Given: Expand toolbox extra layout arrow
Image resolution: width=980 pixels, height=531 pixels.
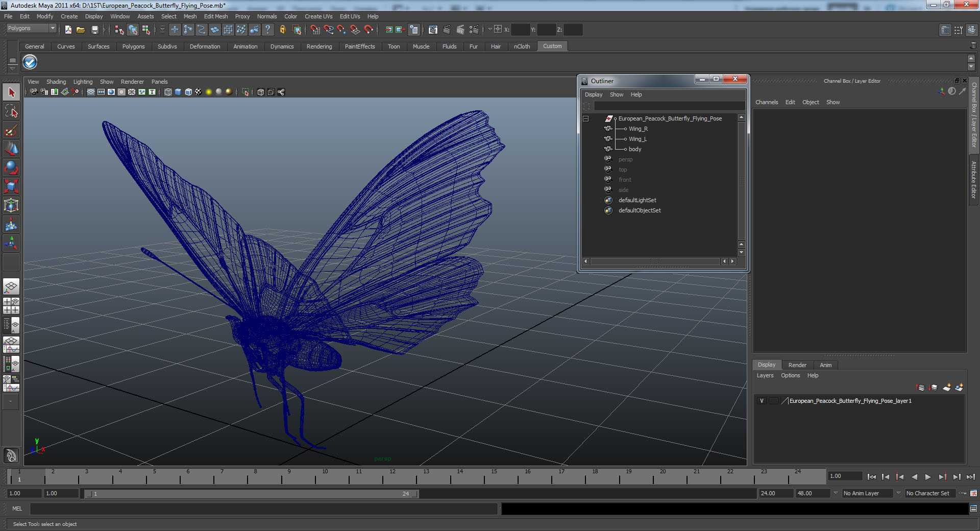Looking at the screenshot, I should click(x=11, y=402).
